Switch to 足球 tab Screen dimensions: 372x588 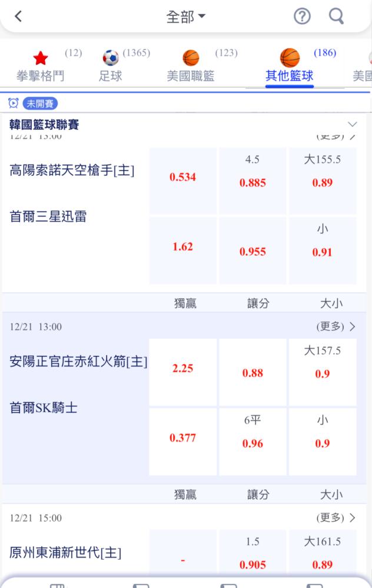[x=110, y=76]
